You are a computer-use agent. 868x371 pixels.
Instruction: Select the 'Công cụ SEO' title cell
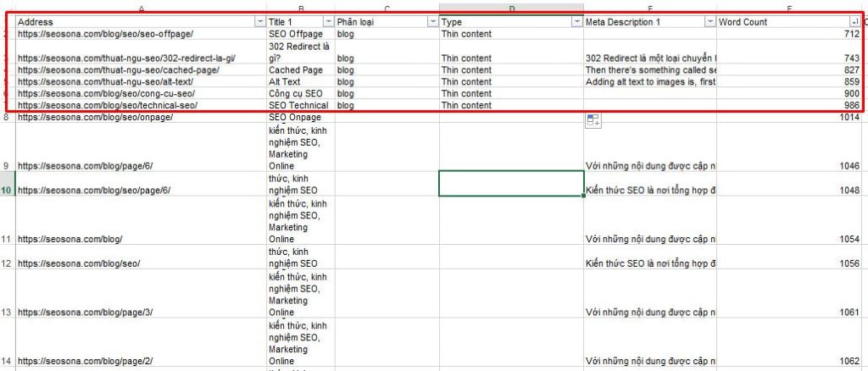click(x=301, y=93)
